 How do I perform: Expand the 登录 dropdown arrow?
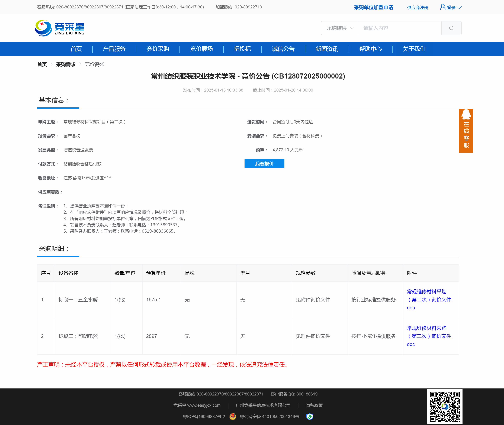coord(459,8)
